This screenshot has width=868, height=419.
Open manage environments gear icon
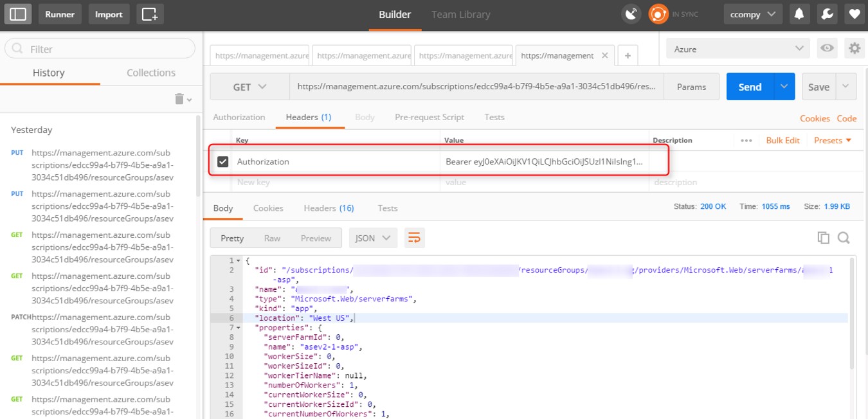click(854, 49)
